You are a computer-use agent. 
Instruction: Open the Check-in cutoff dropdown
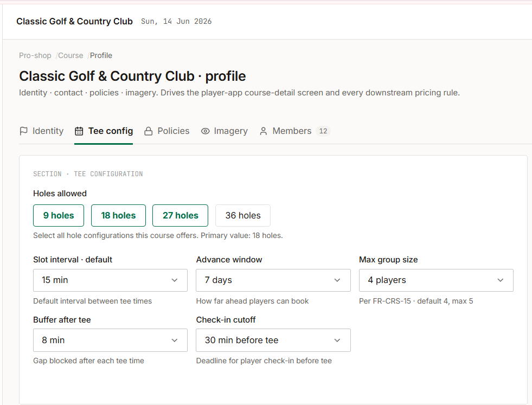[x=273, y=340]
